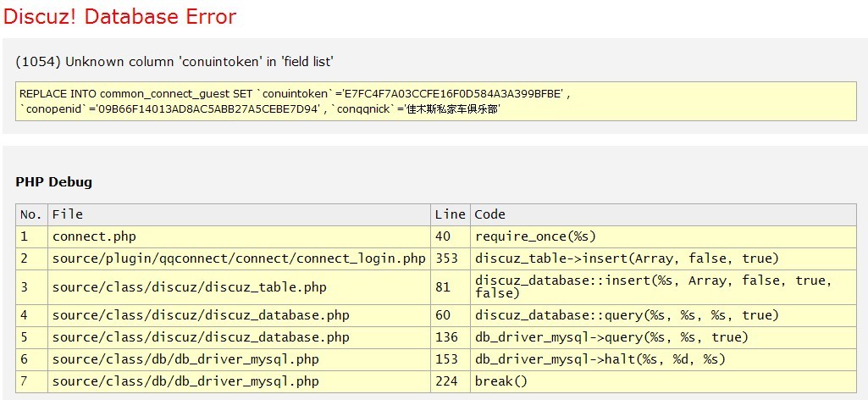Click row number 7 cell
868x400 pixels.
31,381
